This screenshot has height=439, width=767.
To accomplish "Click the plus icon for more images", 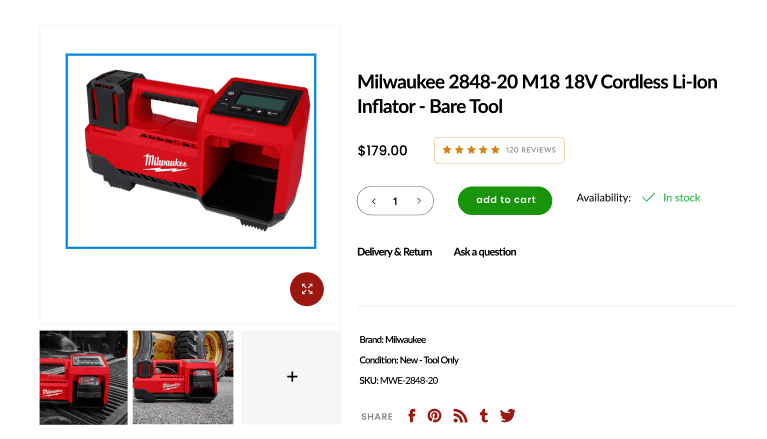I will (292, 377).
